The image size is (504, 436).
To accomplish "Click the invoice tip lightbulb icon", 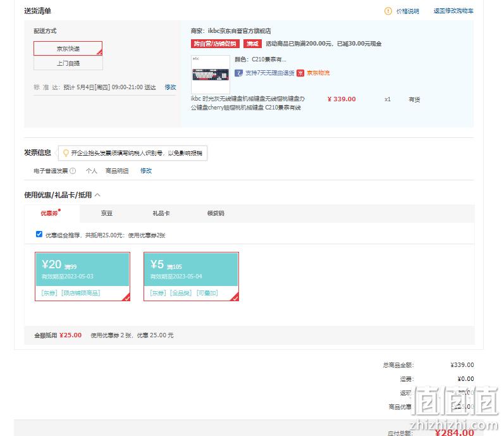I will (66, 153).
